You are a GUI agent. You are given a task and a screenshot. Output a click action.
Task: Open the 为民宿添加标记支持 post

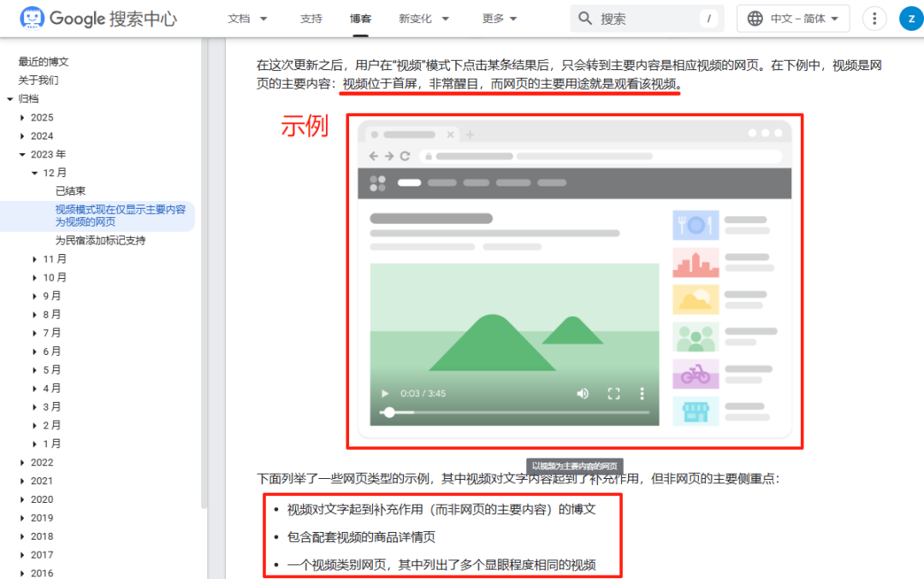(102, 240)
